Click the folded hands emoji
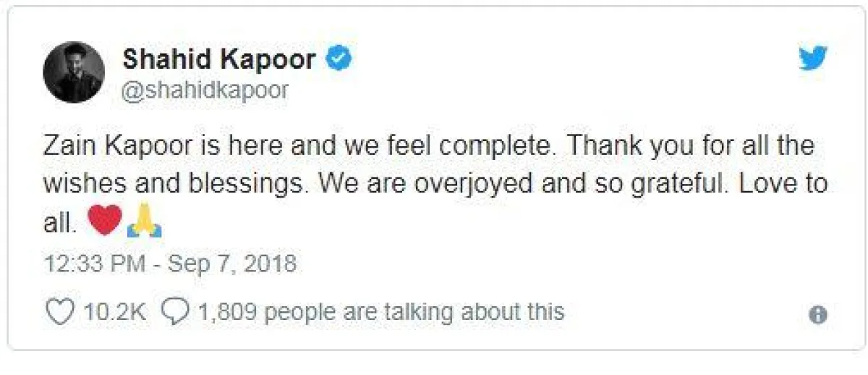 (144, 221)
